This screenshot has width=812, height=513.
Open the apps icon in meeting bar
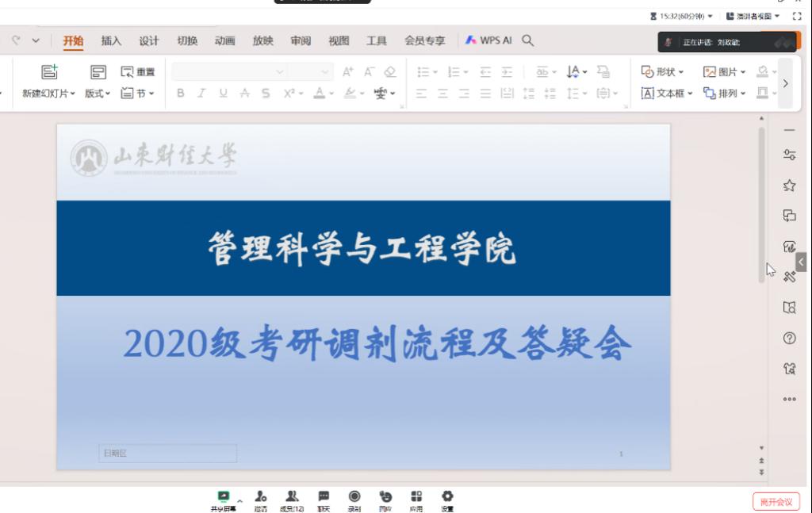[x=416, y=500]
